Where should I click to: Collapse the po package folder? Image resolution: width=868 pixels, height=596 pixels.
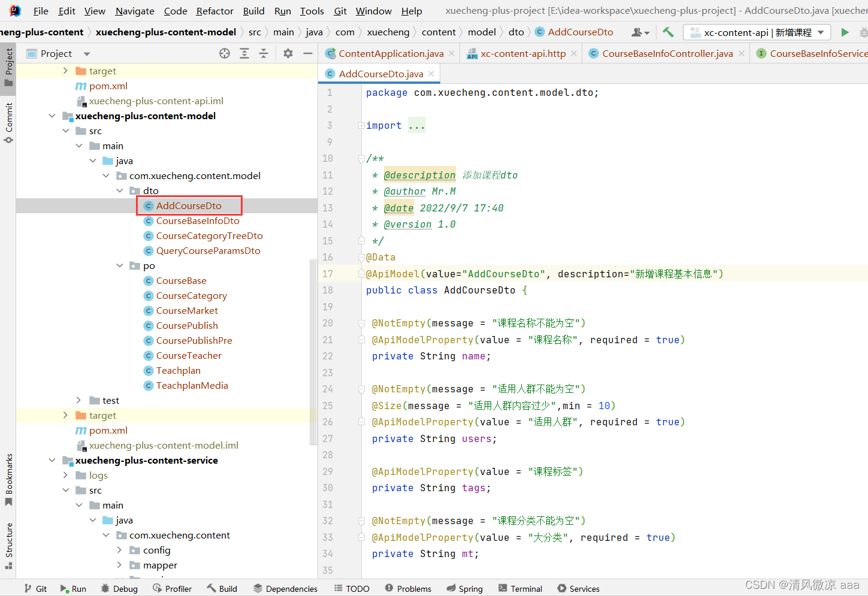[120, 266]
